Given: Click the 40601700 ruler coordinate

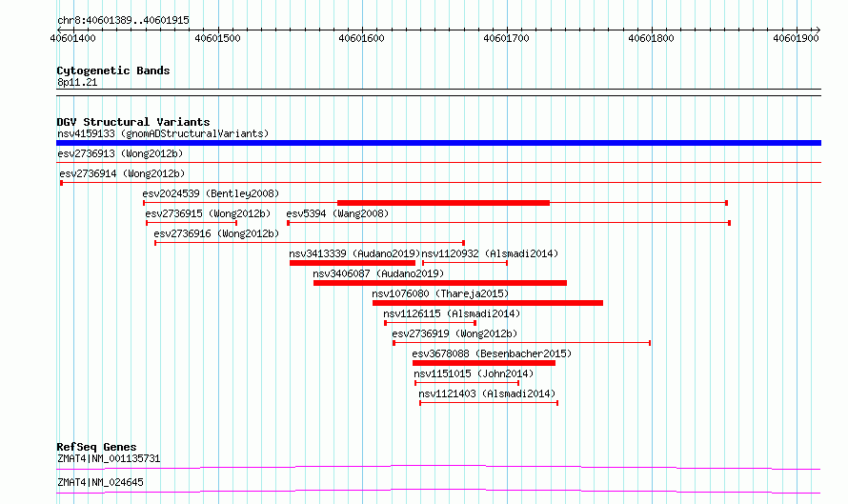Looking at the screenshot, I should [506, 38].
